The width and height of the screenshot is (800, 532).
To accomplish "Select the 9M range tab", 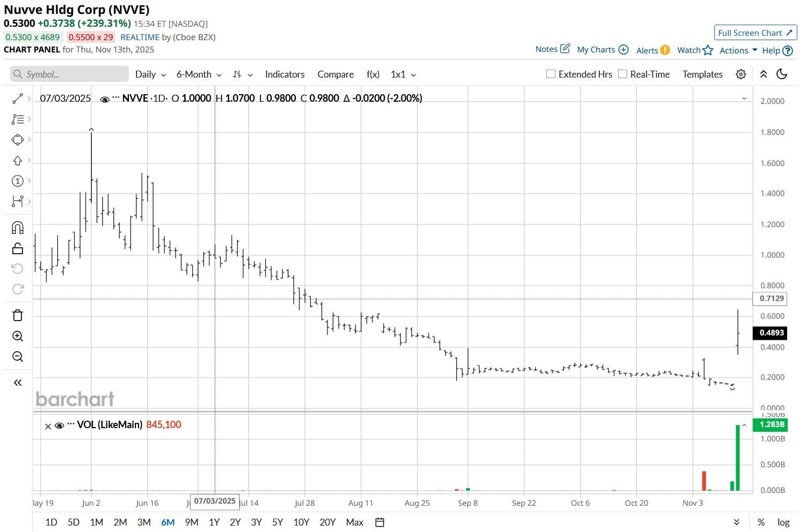I will click(x=192, y=522).
